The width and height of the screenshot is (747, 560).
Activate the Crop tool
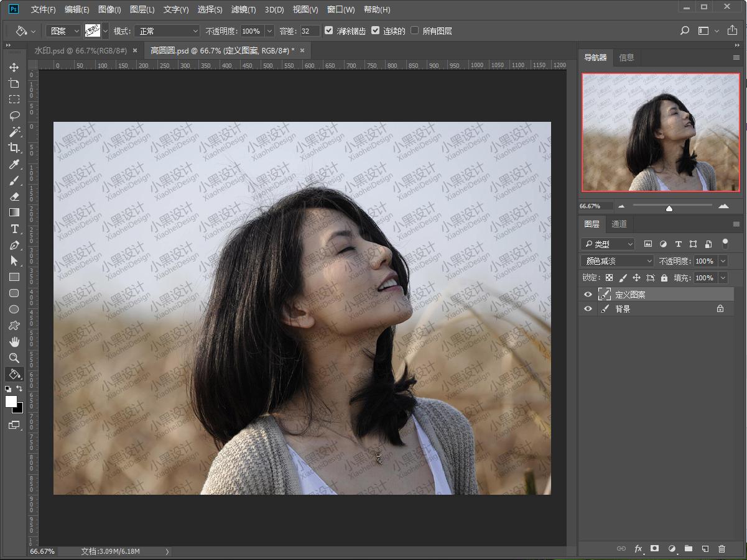click(x=14, y=148)
